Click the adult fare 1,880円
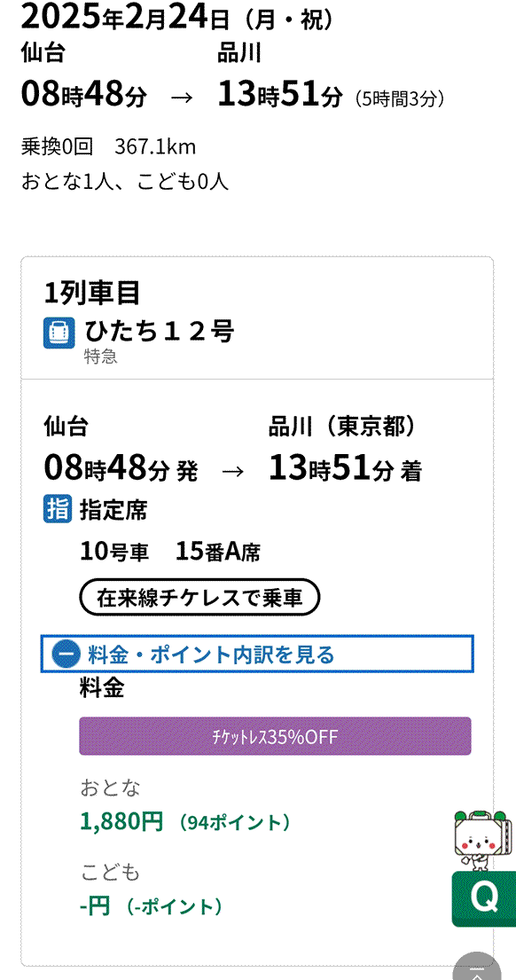This screenshot has height=980, width=516. pyautogui.click(x=121, y=821)
